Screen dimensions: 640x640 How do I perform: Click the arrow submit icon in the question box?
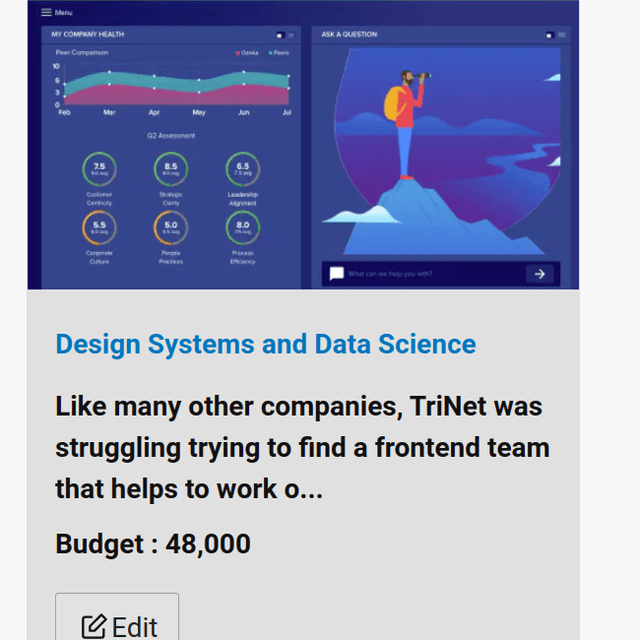point(540,274)
